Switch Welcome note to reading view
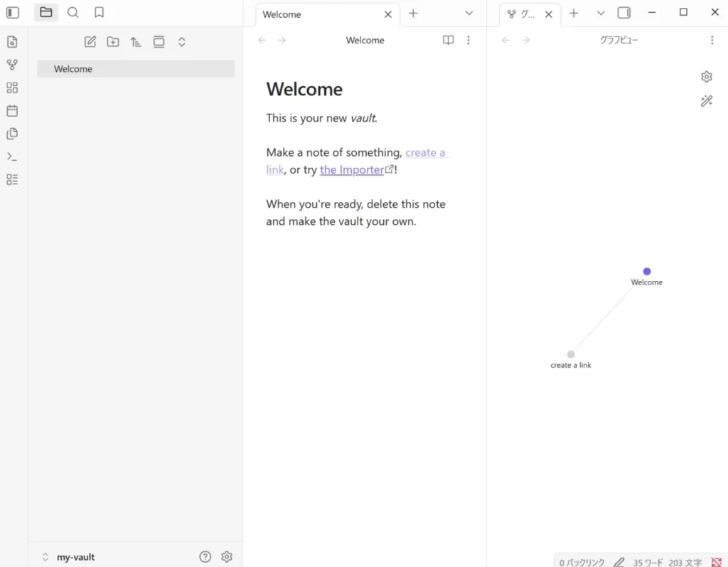 pos(448,41)
